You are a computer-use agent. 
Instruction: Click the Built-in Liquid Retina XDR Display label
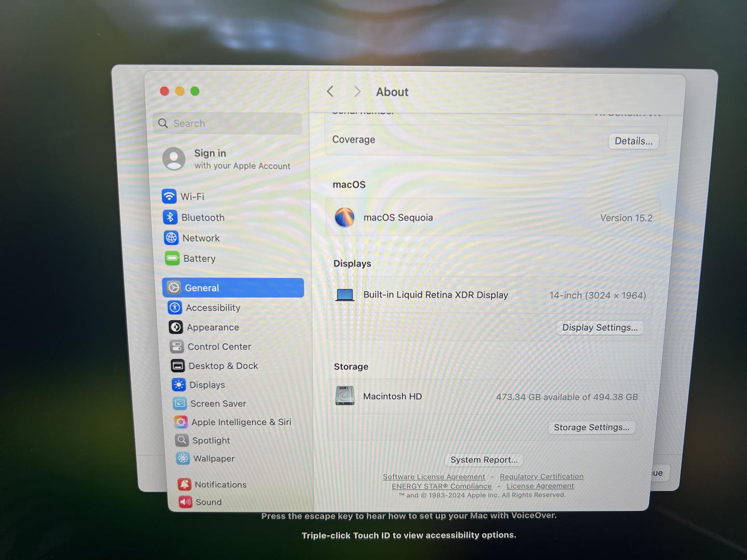tap(436, 295)
